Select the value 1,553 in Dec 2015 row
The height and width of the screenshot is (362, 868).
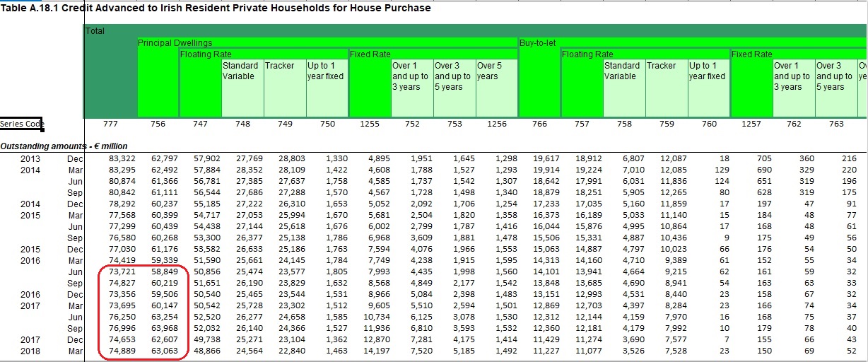(505, 250)
